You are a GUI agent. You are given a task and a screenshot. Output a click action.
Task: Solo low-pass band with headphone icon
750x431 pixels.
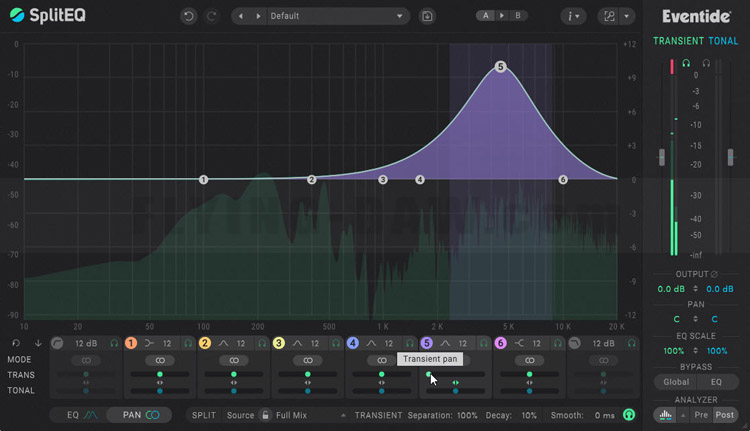(631, 343)
